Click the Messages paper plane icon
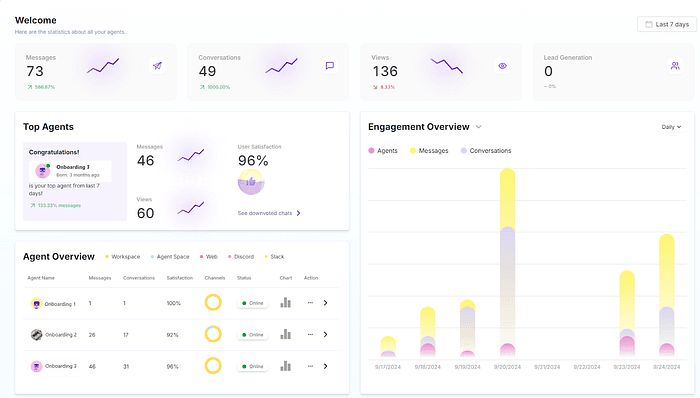Viewport: 700px width, 398px height. (157, 66)
